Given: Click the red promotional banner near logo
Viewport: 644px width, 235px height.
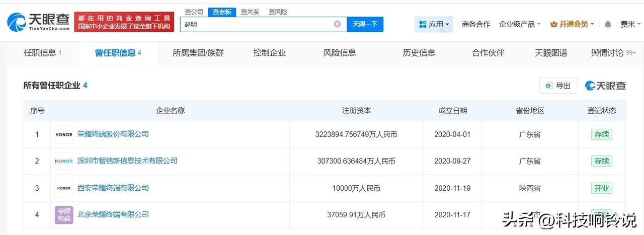Looking at the screenshot, I should pyautogui.click(x=124, y=22).
